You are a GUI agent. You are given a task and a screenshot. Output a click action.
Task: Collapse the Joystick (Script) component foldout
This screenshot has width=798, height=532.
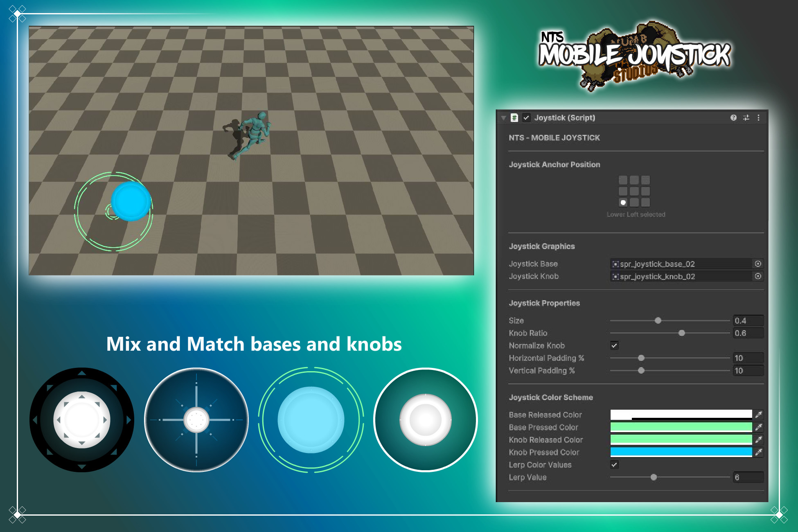pyautogui.click(x=504, y=118)
